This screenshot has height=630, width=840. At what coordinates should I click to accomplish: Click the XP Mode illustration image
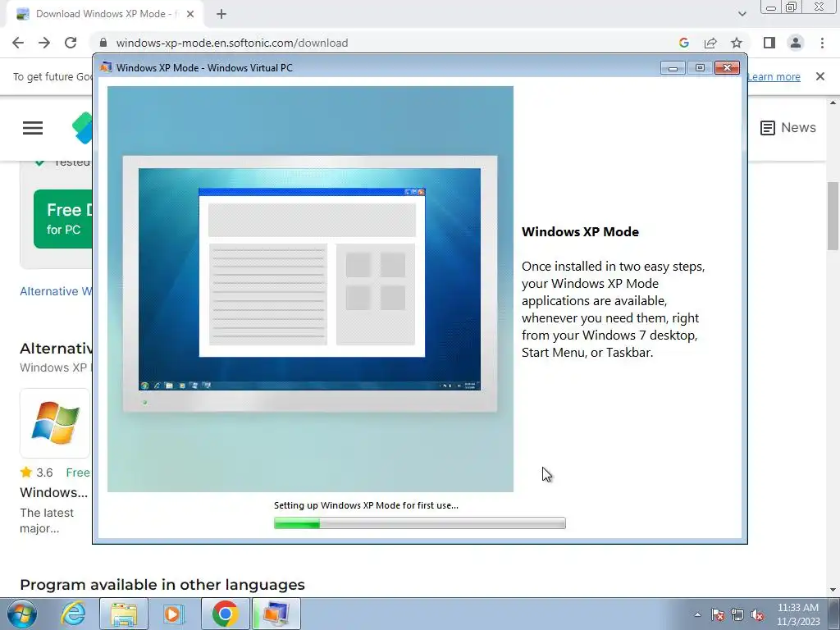310,289
